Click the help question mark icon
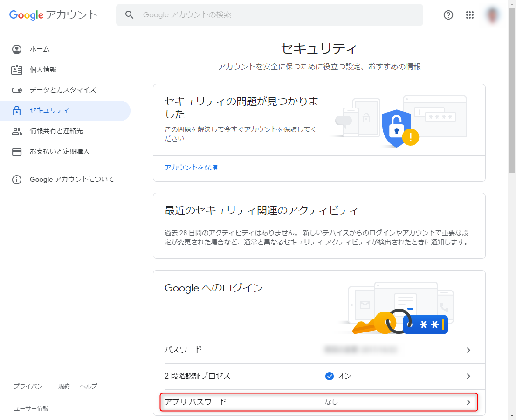The height and width of the screenshot is (420, 516). [448, 15]
